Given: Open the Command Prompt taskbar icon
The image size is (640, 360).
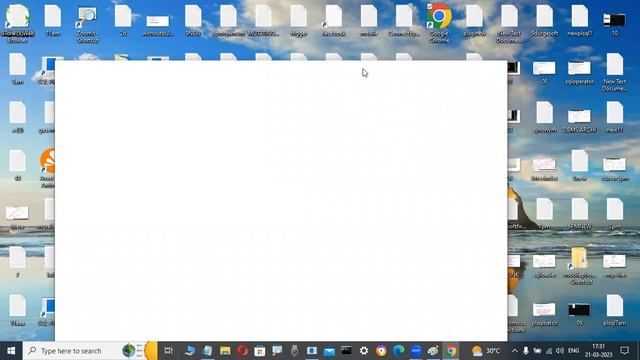Looking at the screenshot, I should pyautogui.click(x=346, y=351).
